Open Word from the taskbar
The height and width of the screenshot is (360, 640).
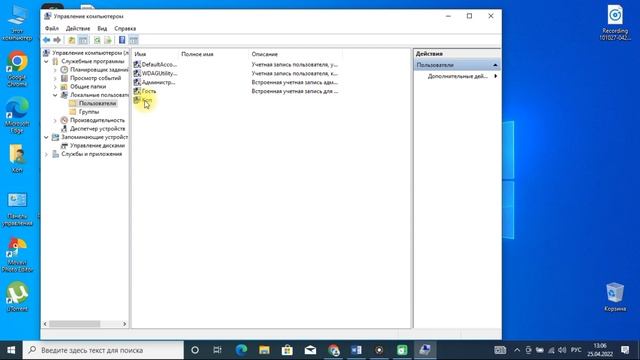point(356,350)
